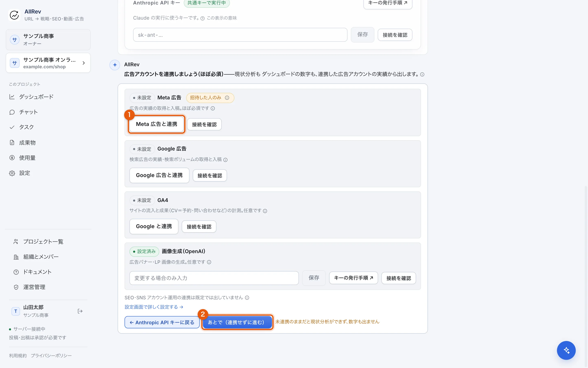Open ドキュメント help page
This screenshot has width=588, height=368.
(x=48, y=272)
